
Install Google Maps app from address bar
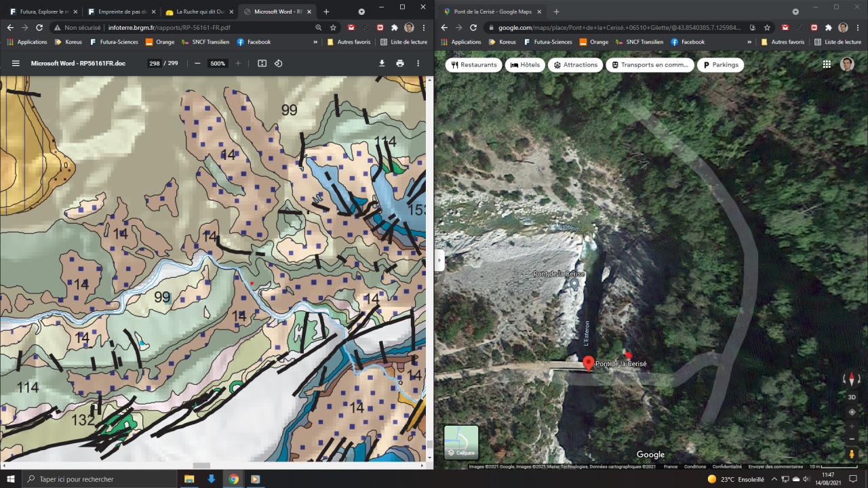coord(753,28)
